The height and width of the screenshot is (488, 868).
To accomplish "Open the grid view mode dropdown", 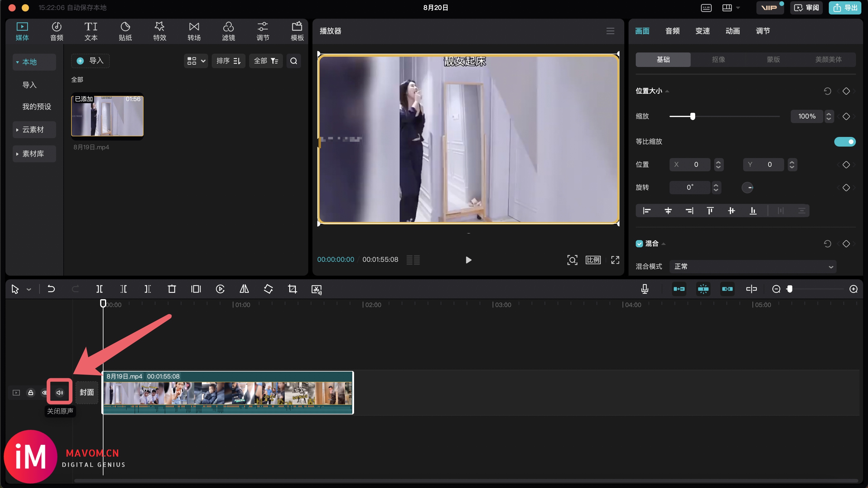I will pyautogui.click(x=196, y=61).
